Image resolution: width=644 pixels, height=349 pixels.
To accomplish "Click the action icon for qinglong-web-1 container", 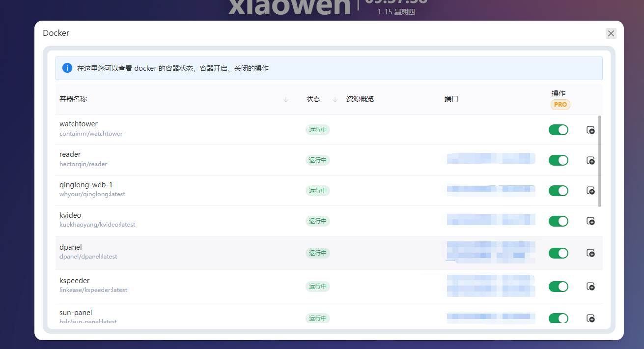I will [x=590, y=191].
